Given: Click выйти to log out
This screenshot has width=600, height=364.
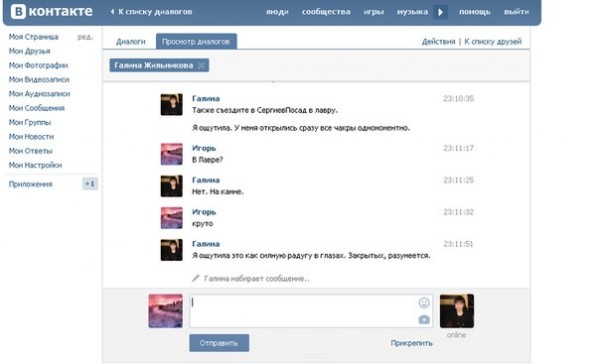Looking at the screenshot, I should [x=516, y=12].
